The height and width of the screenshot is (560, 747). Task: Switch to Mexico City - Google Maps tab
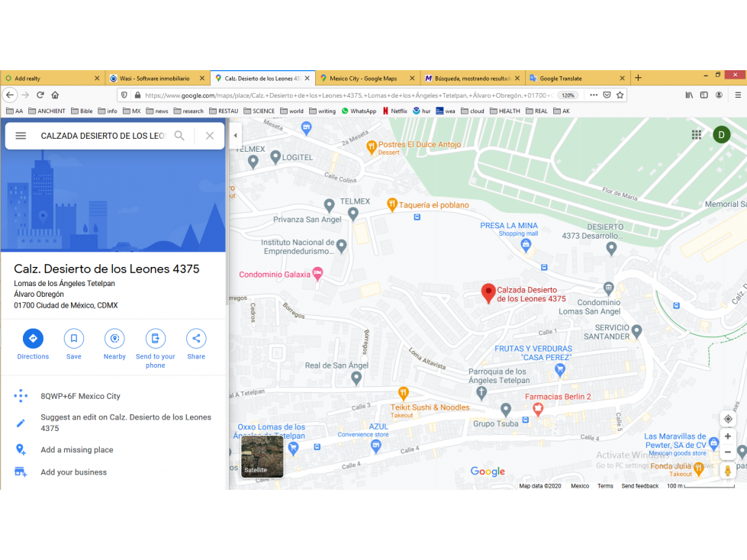tap(367, 78)
